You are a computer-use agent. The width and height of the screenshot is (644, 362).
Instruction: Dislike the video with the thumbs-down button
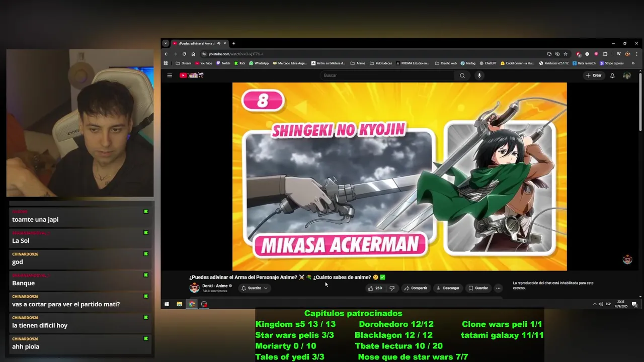click(392, 288)
